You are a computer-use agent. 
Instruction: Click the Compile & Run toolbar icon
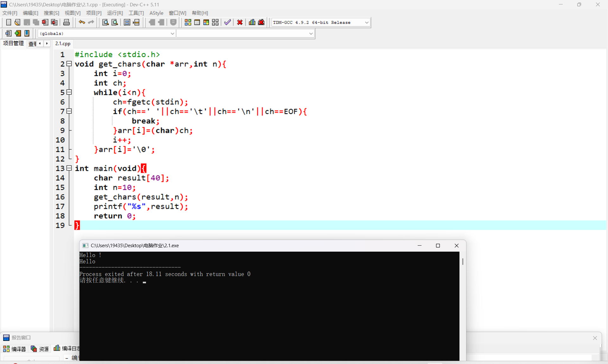(206, 22)
